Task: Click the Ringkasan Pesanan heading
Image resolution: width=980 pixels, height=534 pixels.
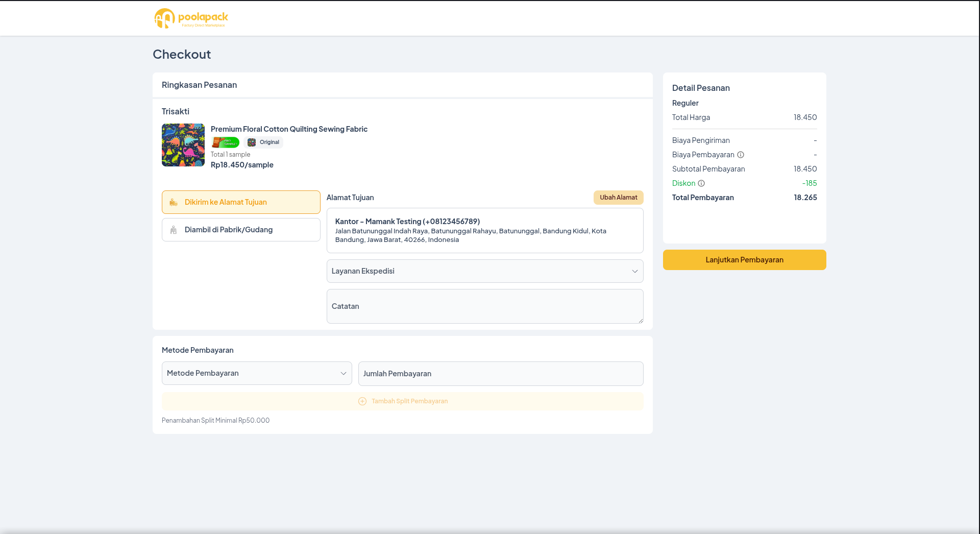Action: (x=199, y=85)
